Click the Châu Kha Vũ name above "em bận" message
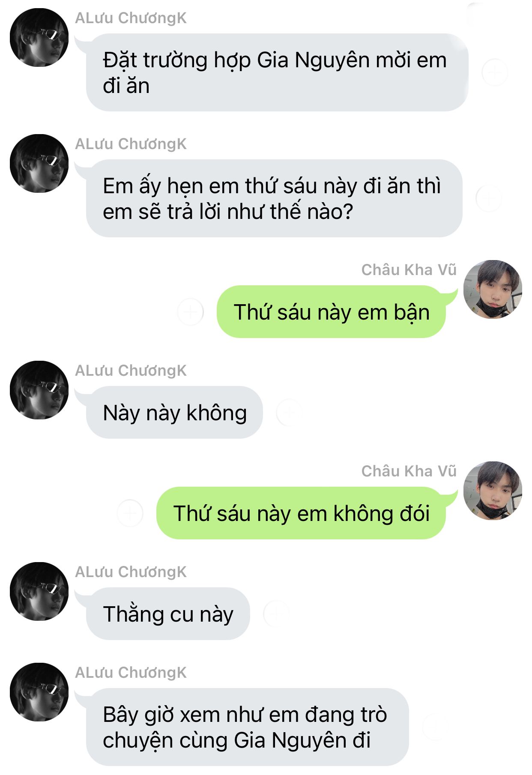Viewport: 532px width, 775px height. coord(409,270)
